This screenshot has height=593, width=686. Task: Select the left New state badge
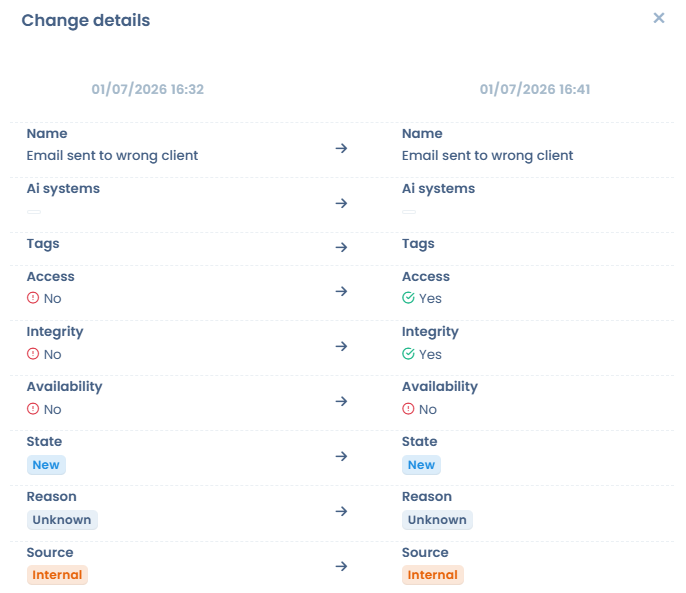[46, 465]
